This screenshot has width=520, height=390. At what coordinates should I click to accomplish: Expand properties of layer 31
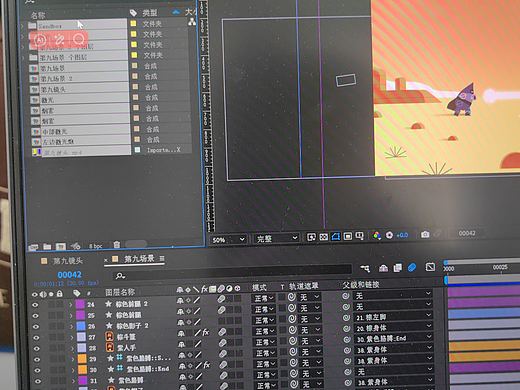click(x=73, y=380)
